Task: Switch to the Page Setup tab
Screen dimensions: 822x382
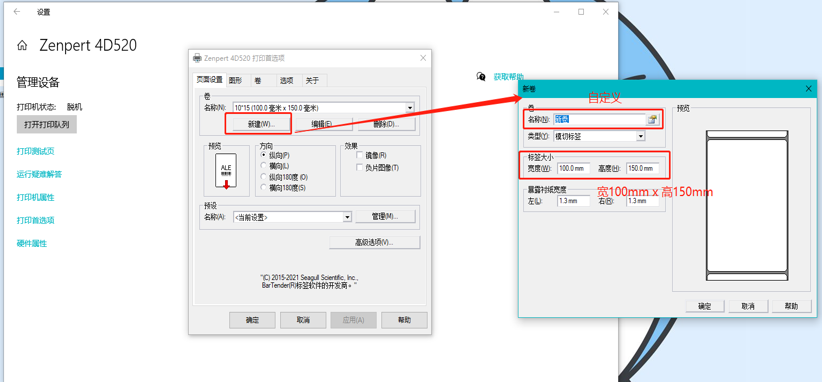Action: point(209,80)
